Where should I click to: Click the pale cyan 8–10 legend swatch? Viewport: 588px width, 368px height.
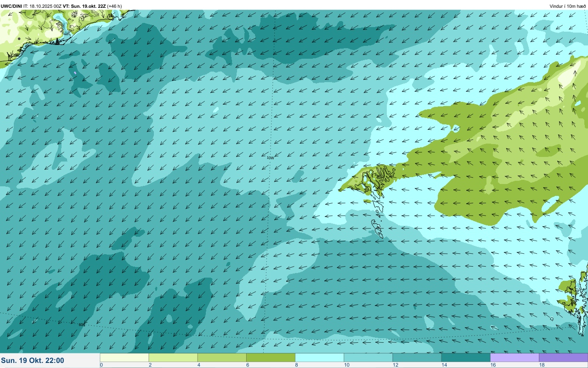[x=319, y=357]
